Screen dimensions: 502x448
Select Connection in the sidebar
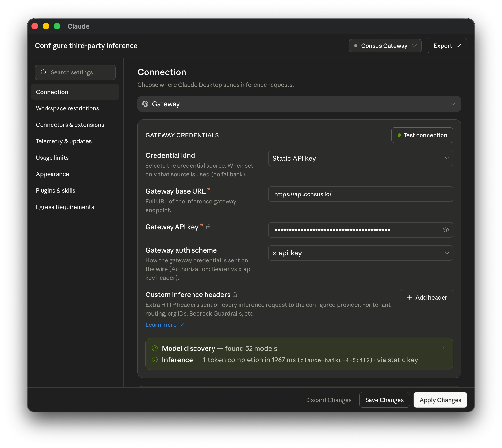pyautogui.click(x=75, y=92)
